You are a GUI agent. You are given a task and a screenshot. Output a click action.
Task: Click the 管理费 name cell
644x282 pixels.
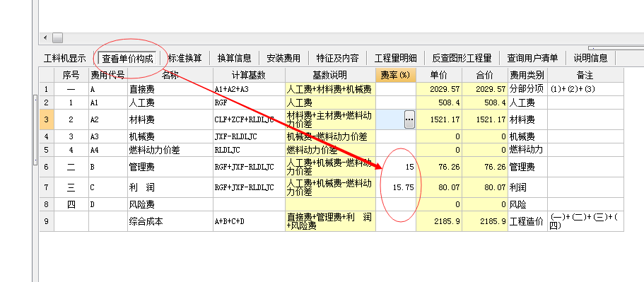pos(170,167)
